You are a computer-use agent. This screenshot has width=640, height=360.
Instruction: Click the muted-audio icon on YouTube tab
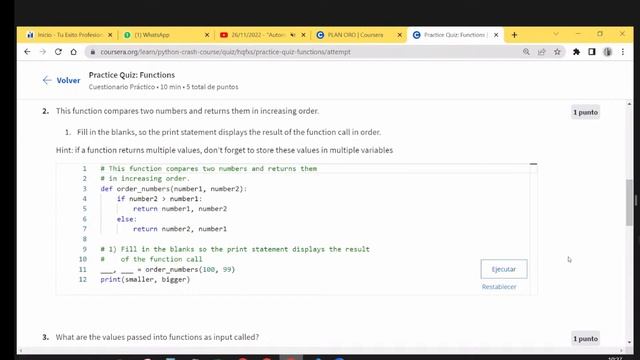[293, 35]
